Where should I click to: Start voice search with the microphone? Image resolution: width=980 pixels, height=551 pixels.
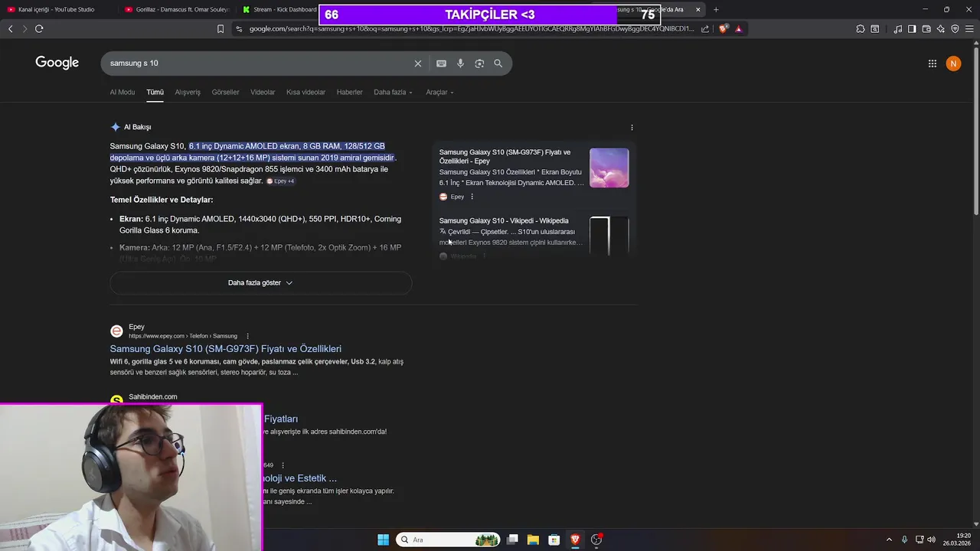point(460,64)
